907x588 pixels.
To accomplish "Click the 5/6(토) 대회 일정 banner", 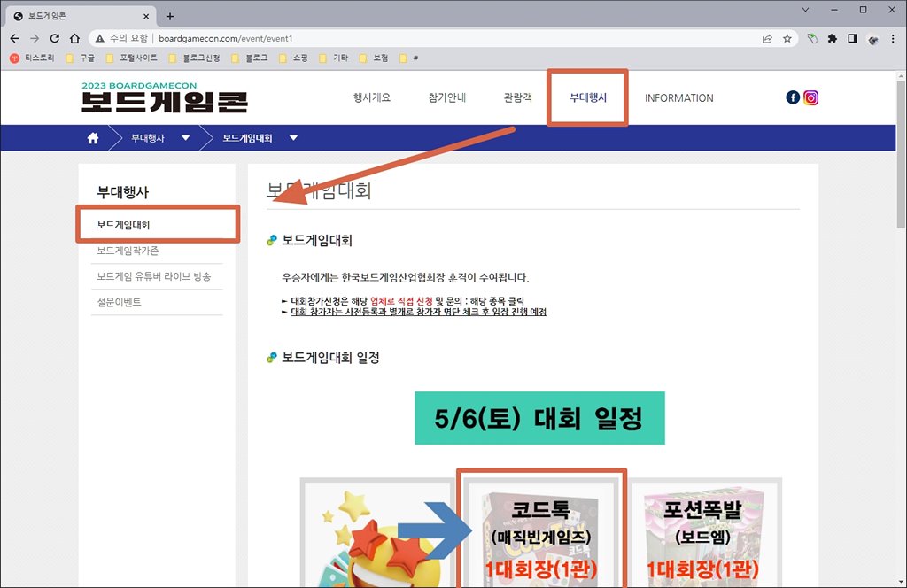I will [539, 418].
